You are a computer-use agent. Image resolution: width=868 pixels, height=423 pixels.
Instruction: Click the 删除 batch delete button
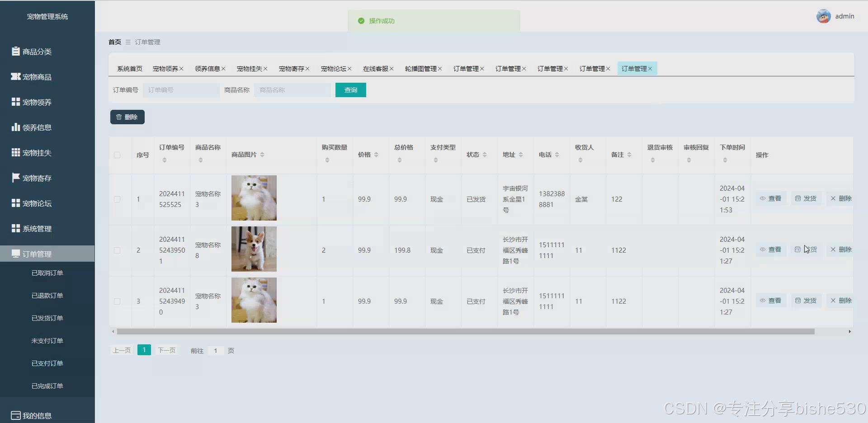coord(127,117)
